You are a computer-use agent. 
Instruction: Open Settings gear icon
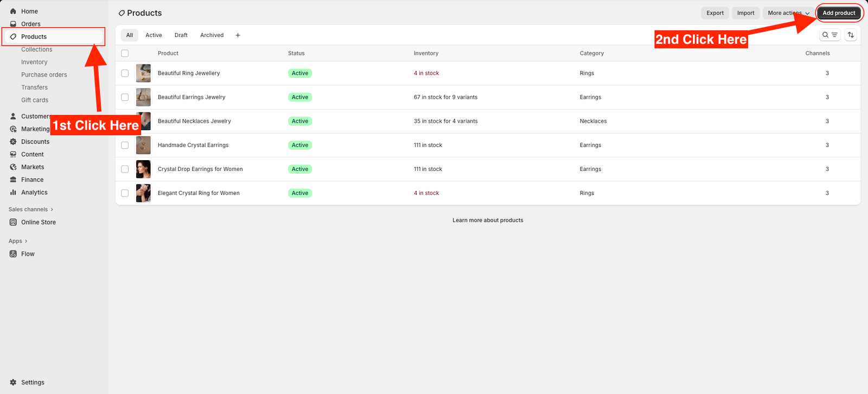pyautogui.click(x=13, y=383)
